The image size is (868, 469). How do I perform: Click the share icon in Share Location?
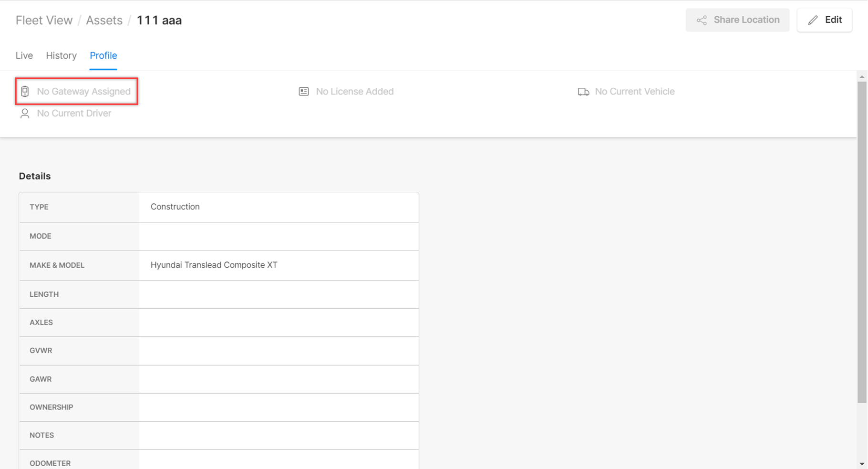click(702, 20)
